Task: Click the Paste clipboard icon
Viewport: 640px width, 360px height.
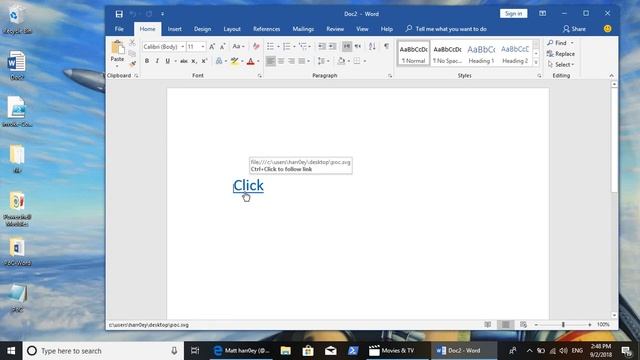Action: coord(117,48)
